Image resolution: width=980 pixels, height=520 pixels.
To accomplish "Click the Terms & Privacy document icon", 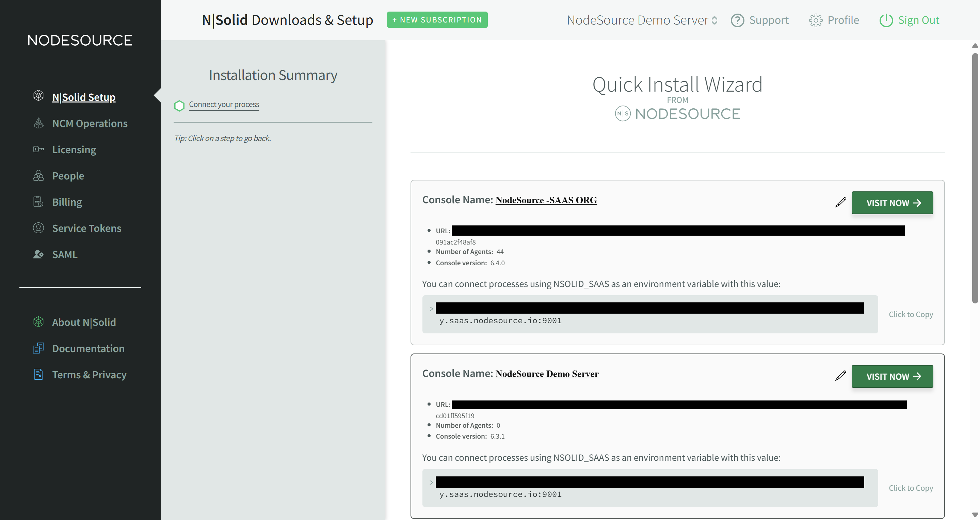I will tap(38, 374).
